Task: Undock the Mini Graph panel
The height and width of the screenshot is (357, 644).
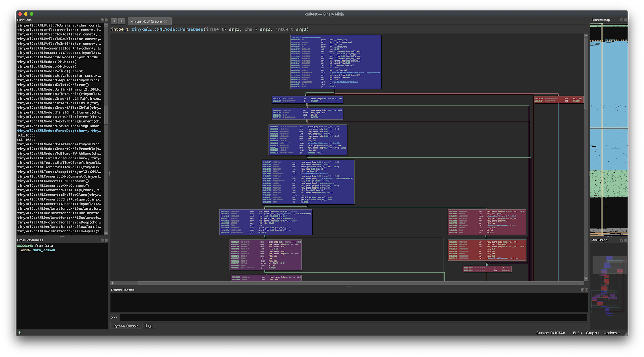Action: pos(622,240)
